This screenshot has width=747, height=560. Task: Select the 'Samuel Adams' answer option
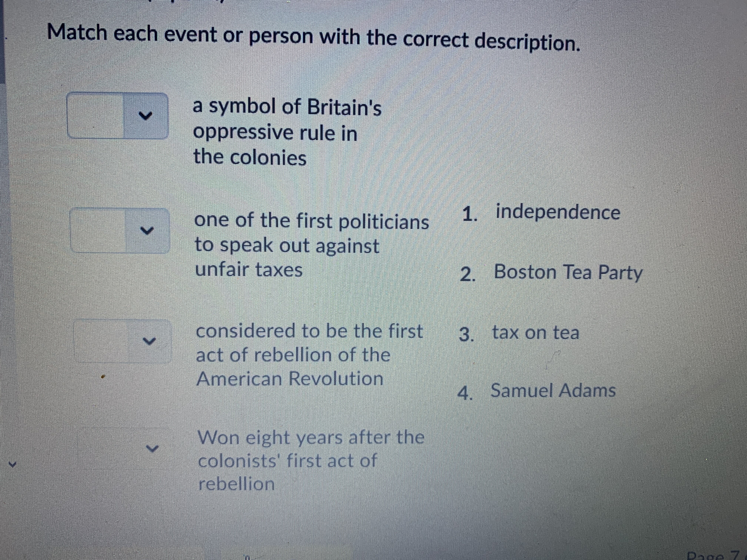click(x=553, y=391)
